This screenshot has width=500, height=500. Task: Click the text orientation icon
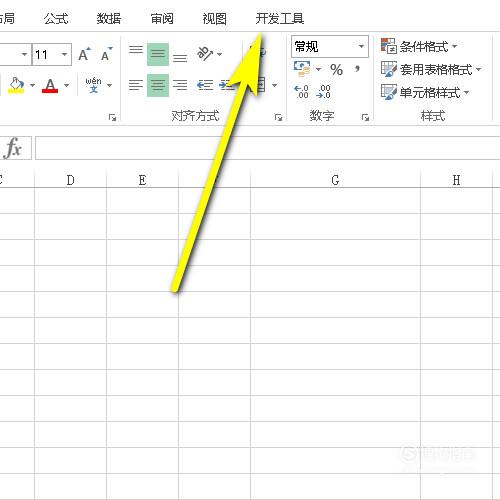(x=205, y=53)
